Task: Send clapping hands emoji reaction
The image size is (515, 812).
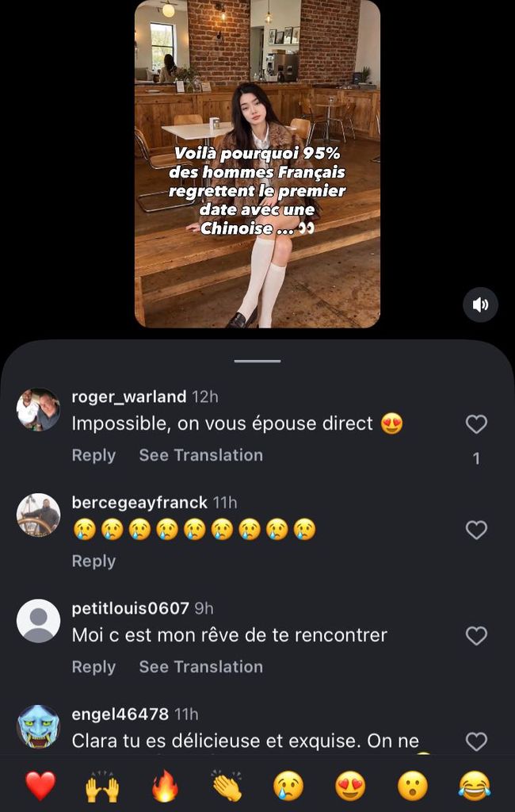Action: (x=227, y=786)
